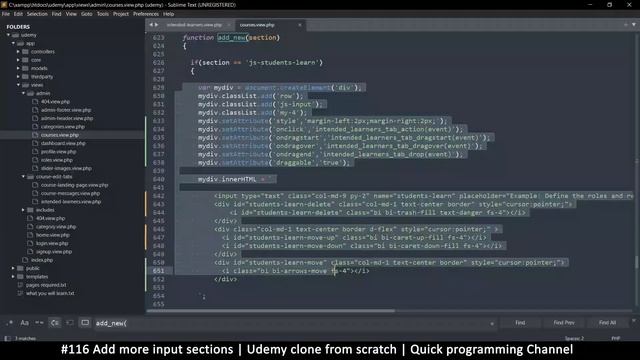Switch to courses.view.php tab
The width and height of the screenshot is (640, 360).
tap(257, 25)
